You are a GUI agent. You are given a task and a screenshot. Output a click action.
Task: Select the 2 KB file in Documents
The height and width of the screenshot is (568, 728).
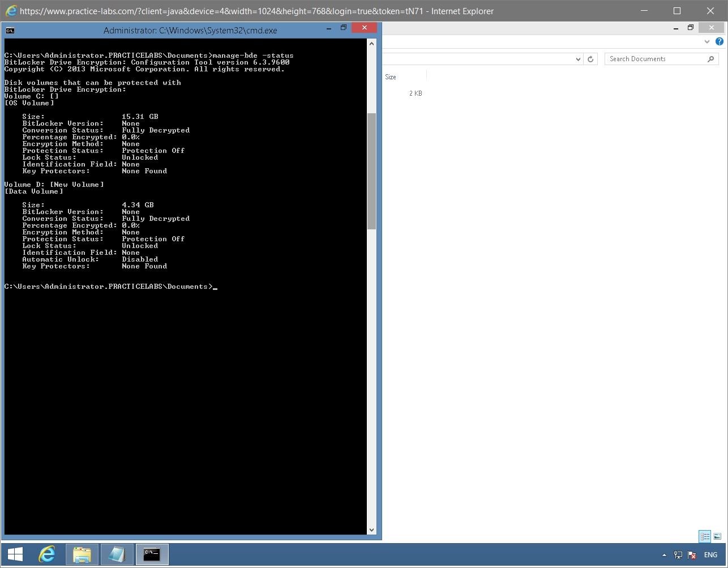pos(415,93)
